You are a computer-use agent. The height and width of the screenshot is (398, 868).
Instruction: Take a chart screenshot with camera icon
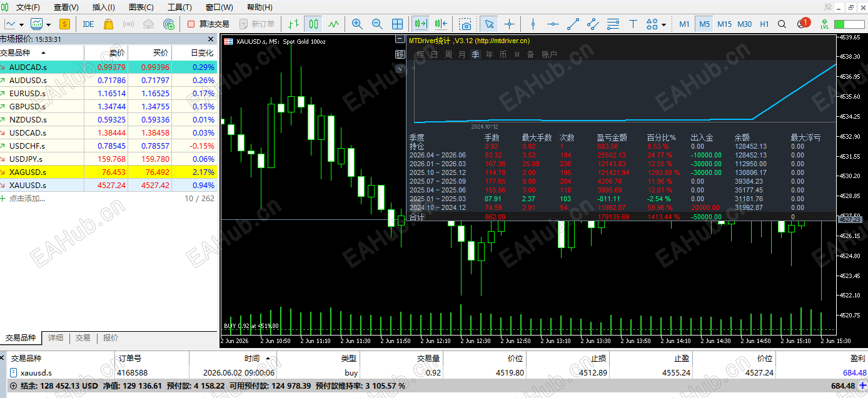click(465, 24)
